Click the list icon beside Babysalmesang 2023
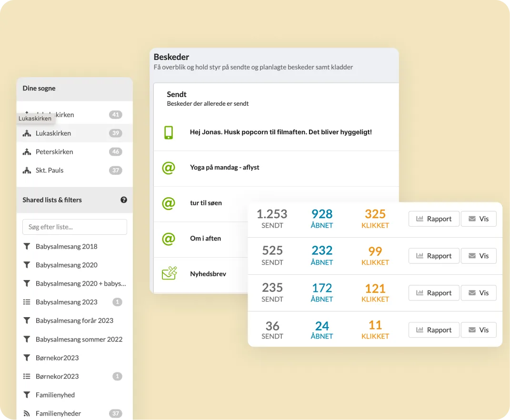This screenshot has width=510, height=420. click(27, 302)
